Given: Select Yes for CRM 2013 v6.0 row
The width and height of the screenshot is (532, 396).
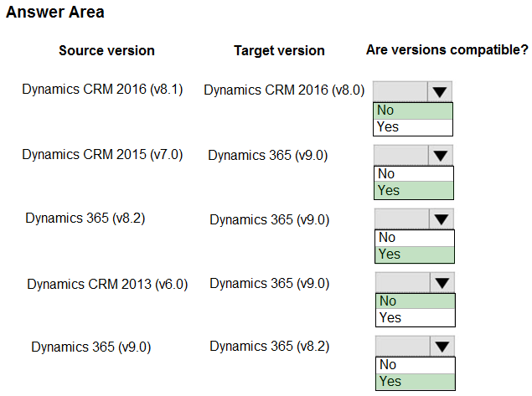Looking at the screenshot, I should [416, 317].
